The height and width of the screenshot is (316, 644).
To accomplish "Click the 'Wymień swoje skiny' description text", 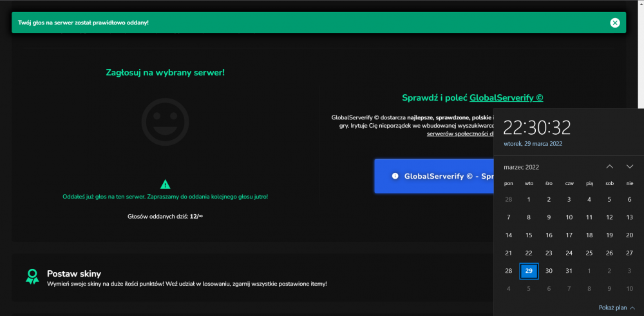I will [187, 284].
